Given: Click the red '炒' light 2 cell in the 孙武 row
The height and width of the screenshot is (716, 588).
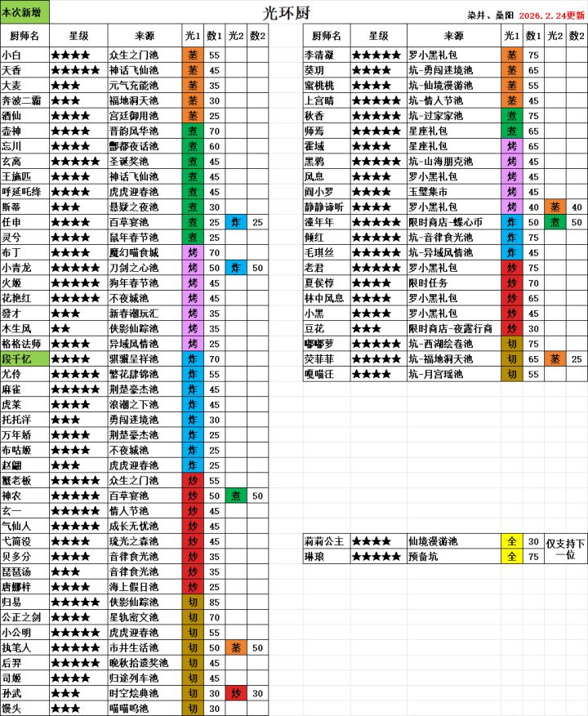Looking at the screenshot, I should pos(236,693).
